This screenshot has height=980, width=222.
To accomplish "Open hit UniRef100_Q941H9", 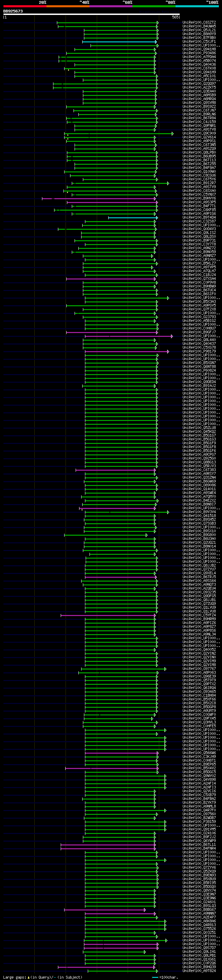I will point(199,72).
